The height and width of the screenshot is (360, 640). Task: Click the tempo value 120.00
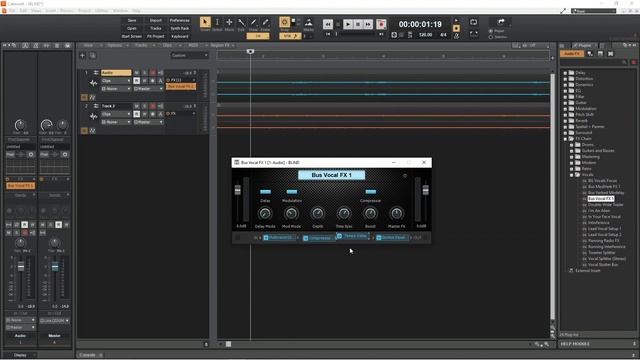click(425, 35)
